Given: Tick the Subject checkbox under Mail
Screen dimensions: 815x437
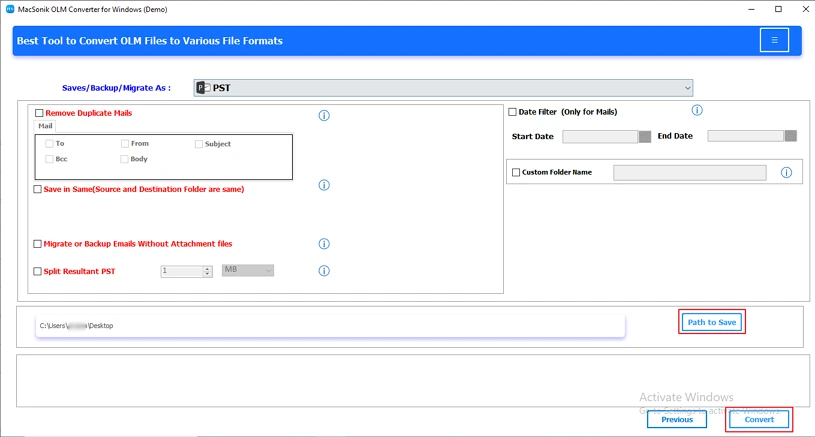Looking at the screenshot, I should coord(199,144).
